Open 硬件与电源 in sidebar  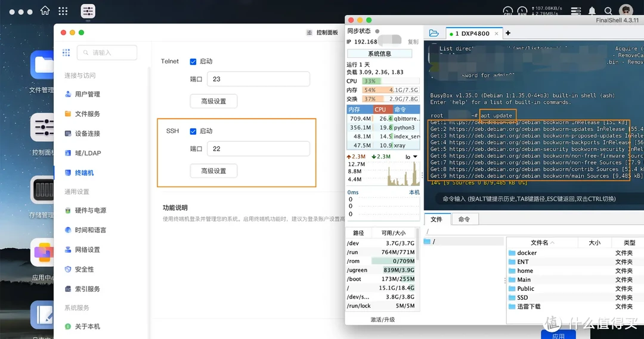(x=85, y=210)
